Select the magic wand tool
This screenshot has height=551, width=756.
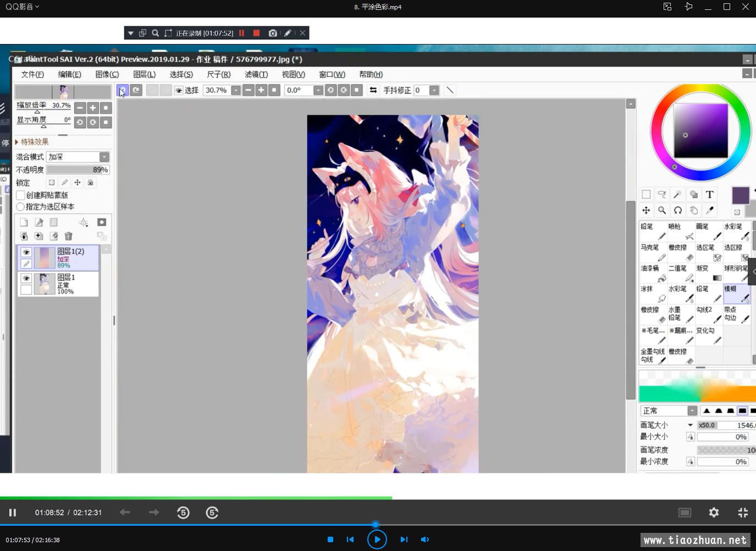pos(678,195)
